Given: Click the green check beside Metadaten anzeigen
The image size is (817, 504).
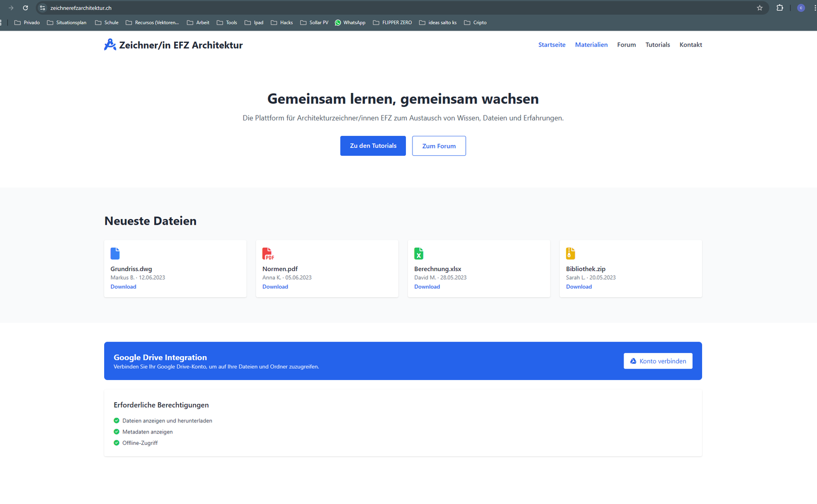Looking at the screenshot, I should click(116, 431).
